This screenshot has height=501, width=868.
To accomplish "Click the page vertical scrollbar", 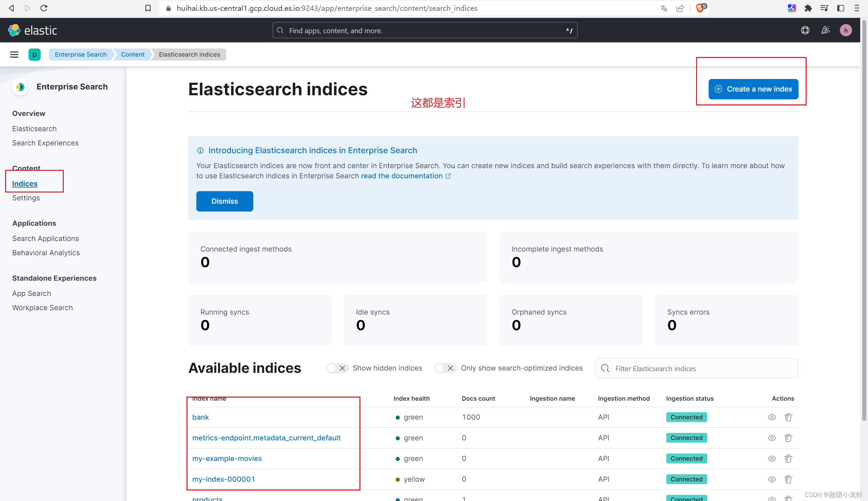I will tap(864, 220).
